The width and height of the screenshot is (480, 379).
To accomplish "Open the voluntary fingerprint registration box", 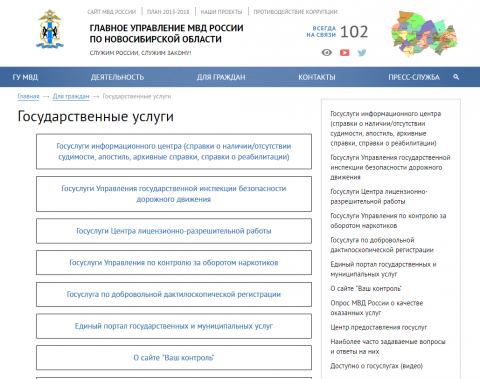I will (174, 294).
